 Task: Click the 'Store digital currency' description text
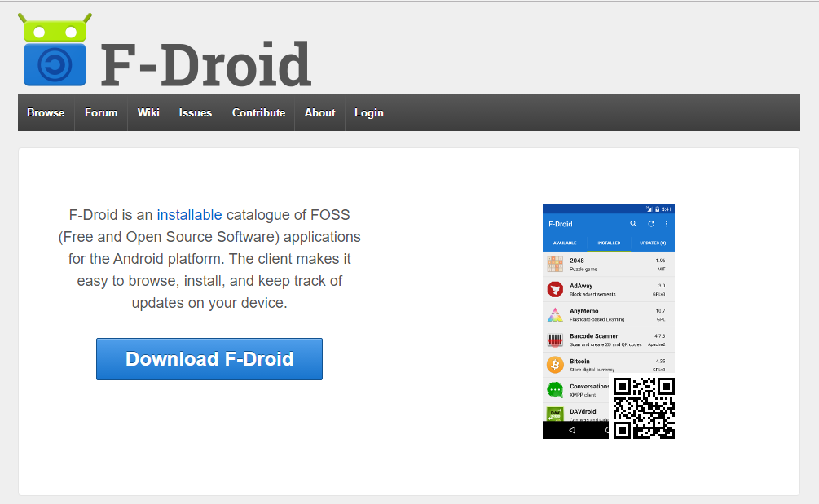click(x=592, y=370)
